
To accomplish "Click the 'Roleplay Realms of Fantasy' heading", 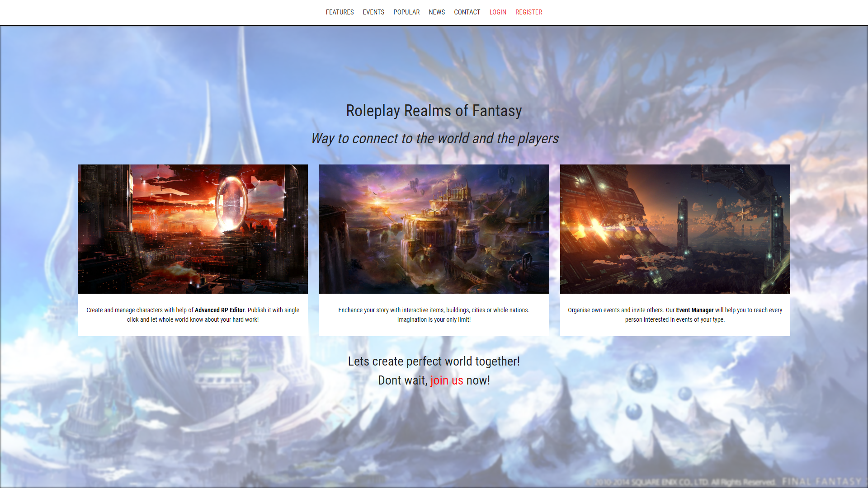I will coord(434,111).
